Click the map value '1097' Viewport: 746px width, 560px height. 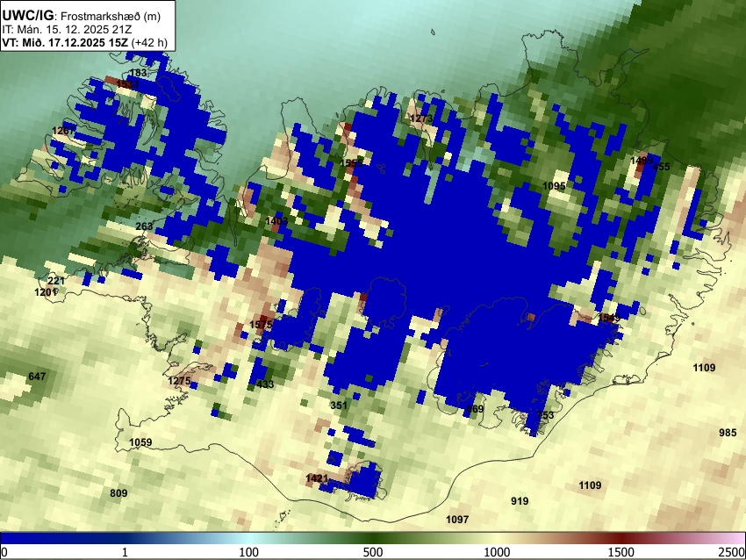457,519
